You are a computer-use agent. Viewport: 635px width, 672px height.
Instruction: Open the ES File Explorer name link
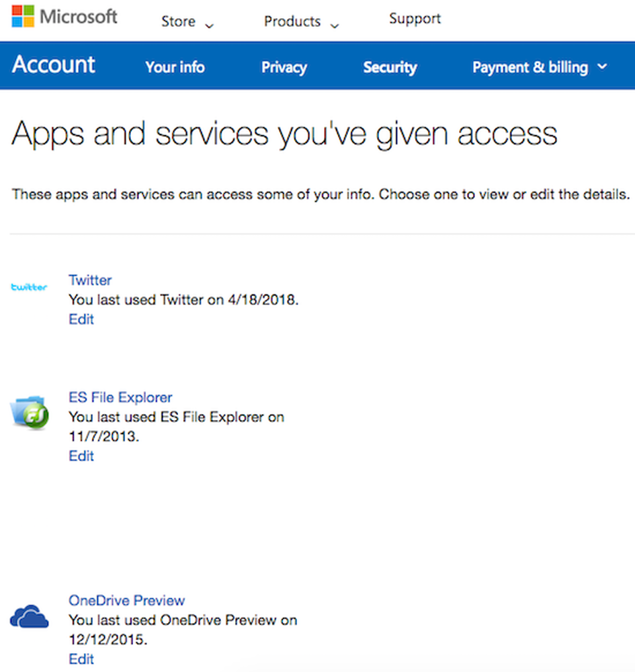coord(120,397)
